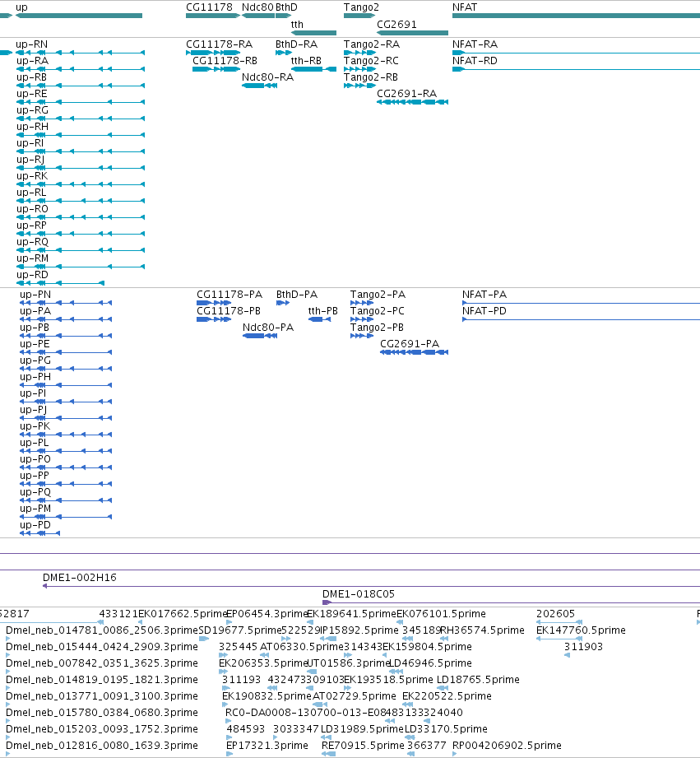Image resolution: width=700 pixels, height=758 pixels.
Task: Select protein Tango2-PC
Action: tap(362, 319)
